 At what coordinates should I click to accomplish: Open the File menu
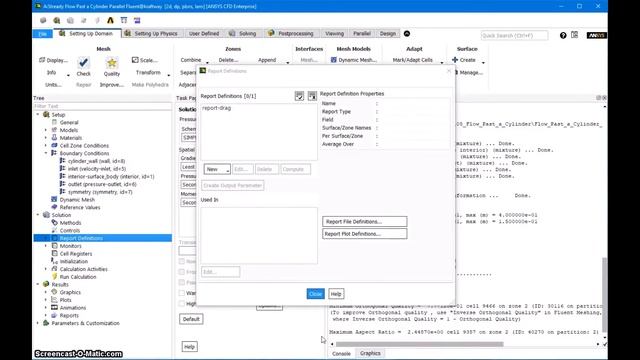pyautogui.click(x=42, y=34)
